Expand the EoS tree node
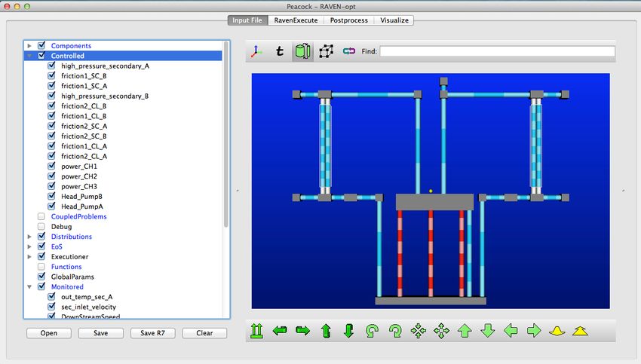 coord(29,246)
